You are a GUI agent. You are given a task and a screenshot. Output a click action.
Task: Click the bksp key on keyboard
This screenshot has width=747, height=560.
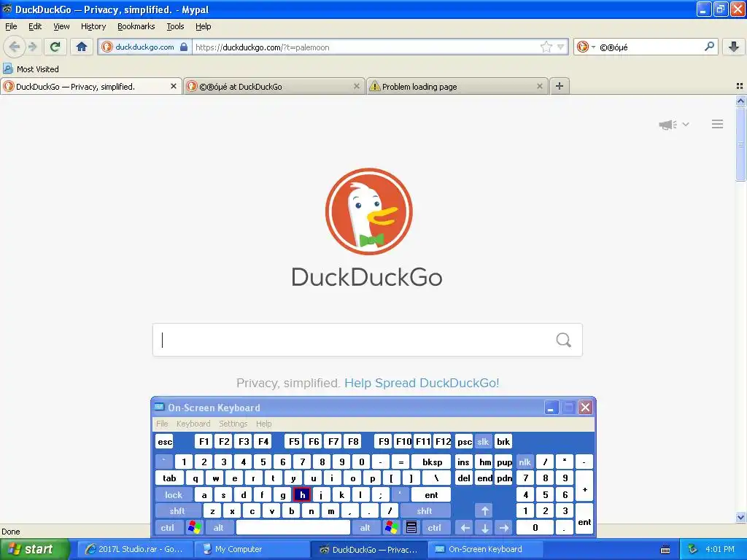tap(432, 462)
